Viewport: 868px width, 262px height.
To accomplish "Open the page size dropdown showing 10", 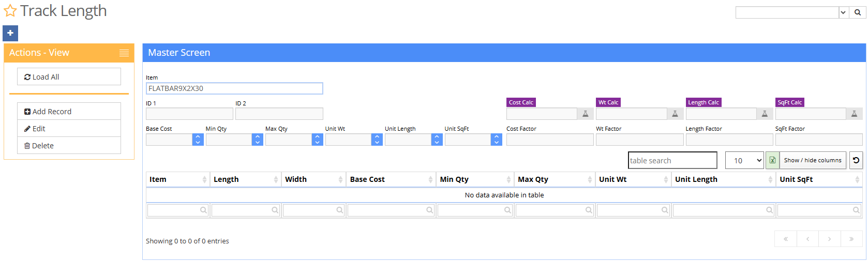I will point(744,160).
